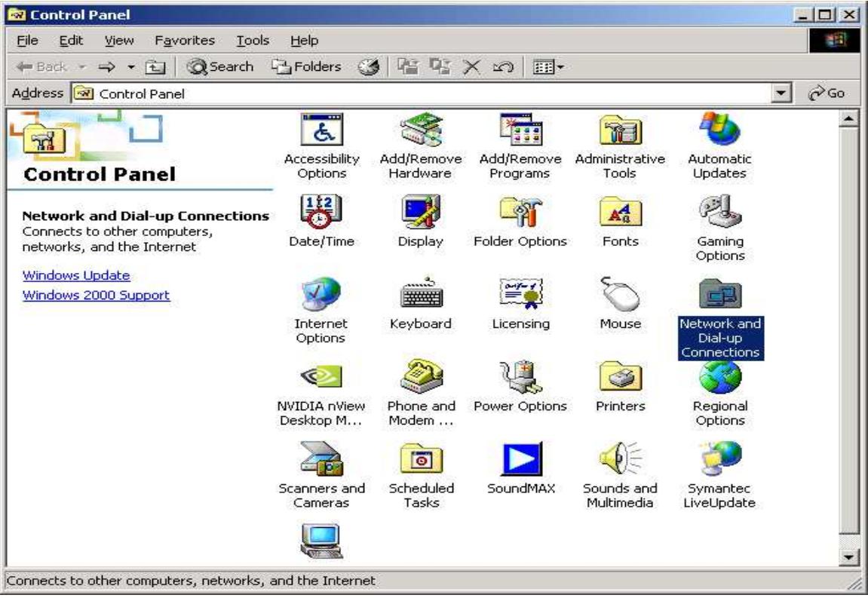The height and width of the screenshot is (598, 868).
Task: Click the Delete X toolbar icon
Action: (x=471, y=67)
